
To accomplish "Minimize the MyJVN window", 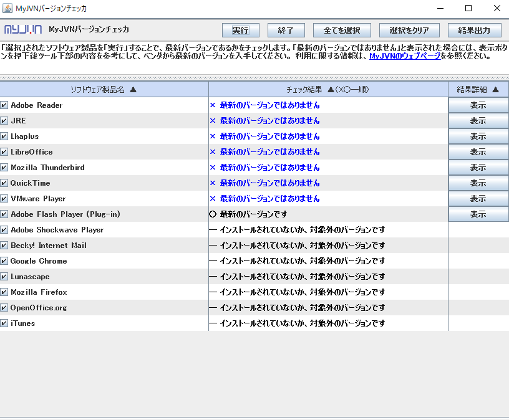I will (x=440, y=8).
